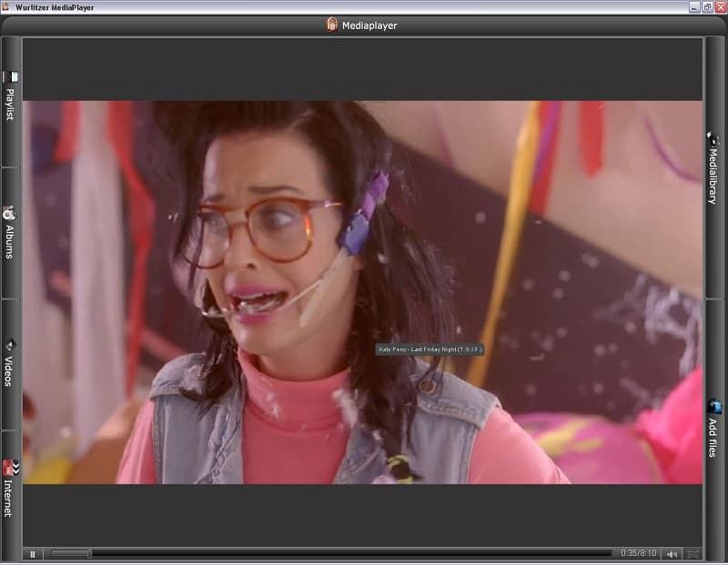
Task: Click the Katy Perry song title tooltip
Action: [430, 349]
